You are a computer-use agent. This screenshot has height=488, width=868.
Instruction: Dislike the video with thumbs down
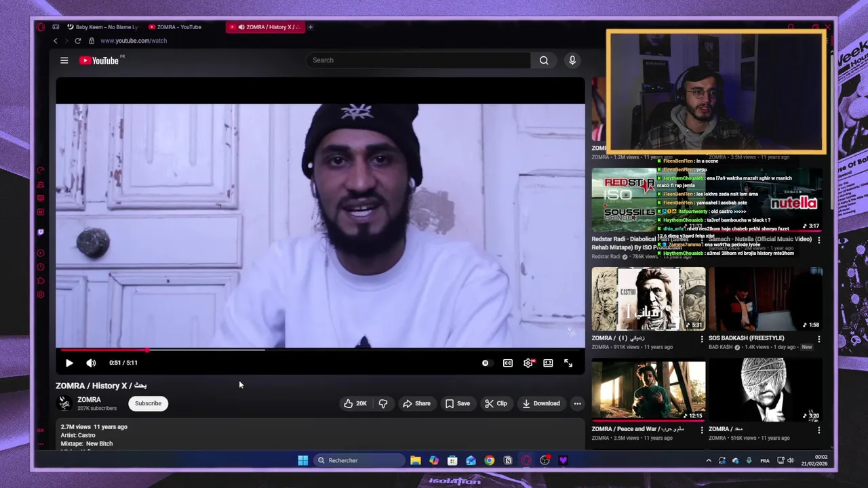click(x=383, y=403)
